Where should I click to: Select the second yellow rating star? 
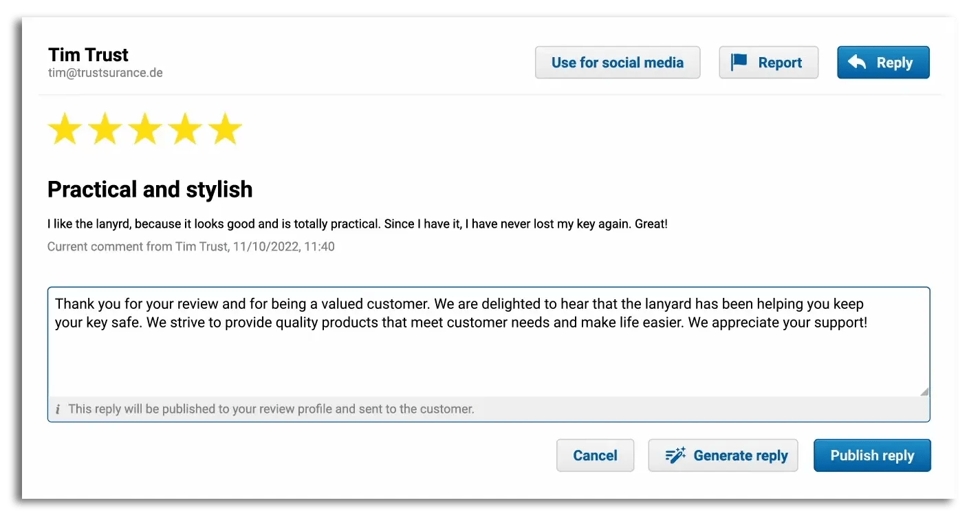[105, 129]
